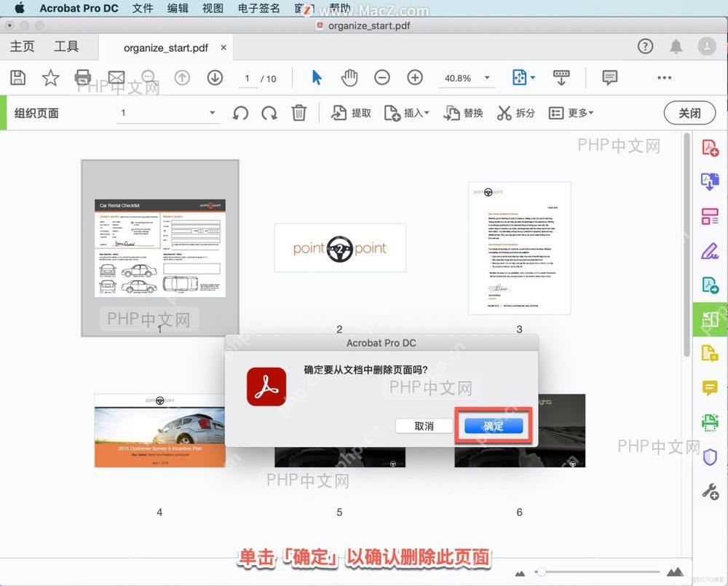Open the 编辑 menu
The width and height of the screenshot is (728, 586).
pos(178,8)
